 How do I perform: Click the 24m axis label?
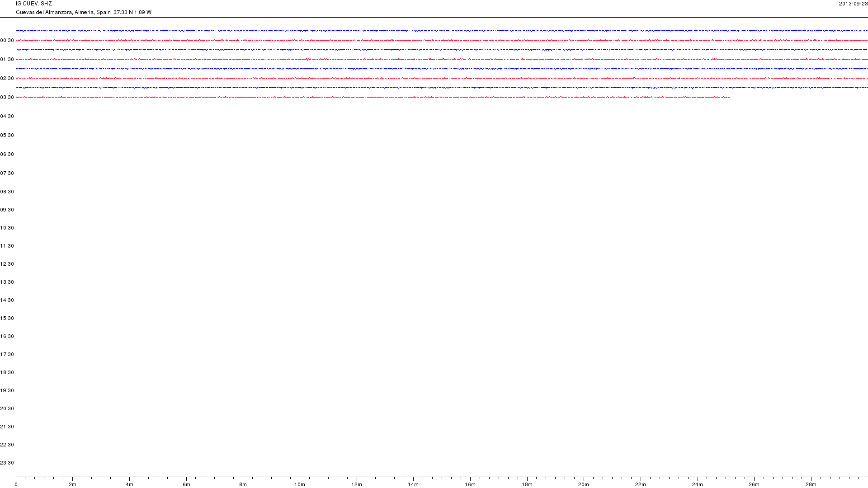tap(698, 485)
